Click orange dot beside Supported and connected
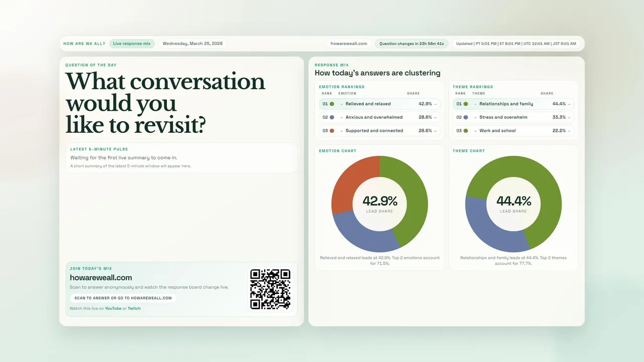Viewport: 644px width, 362px height. coord(332,131)
